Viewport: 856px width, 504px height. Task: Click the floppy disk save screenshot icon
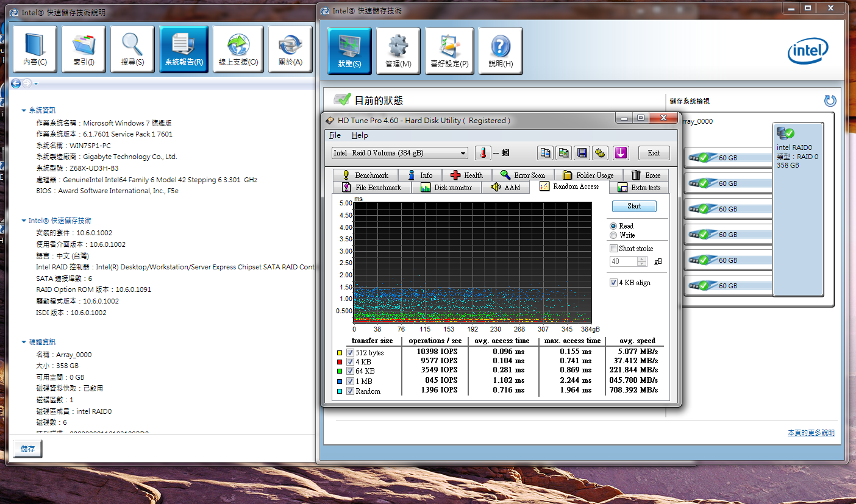pos(582,153)
